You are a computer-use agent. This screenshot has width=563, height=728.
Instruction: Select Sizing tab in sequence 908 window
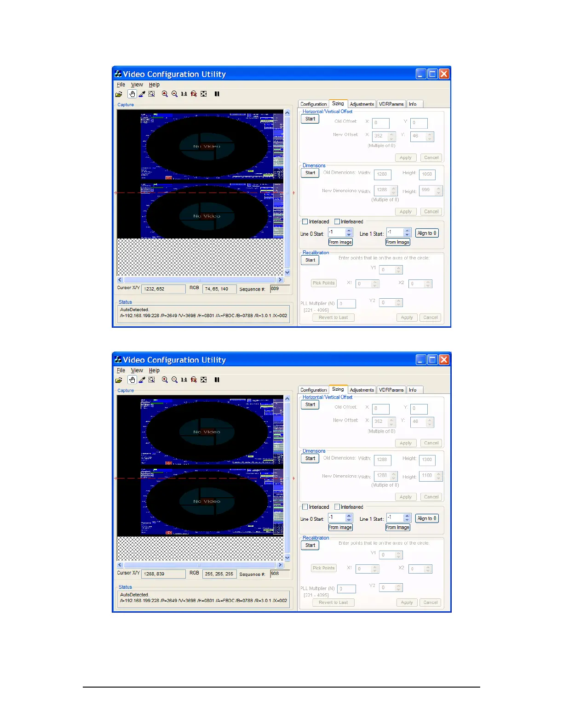338,389
